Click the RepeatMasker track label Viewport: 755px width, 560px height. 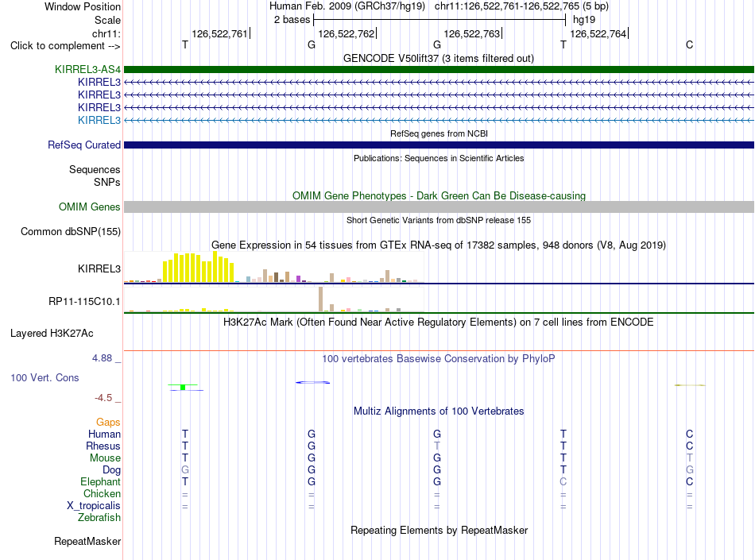(x=87, y=541)
